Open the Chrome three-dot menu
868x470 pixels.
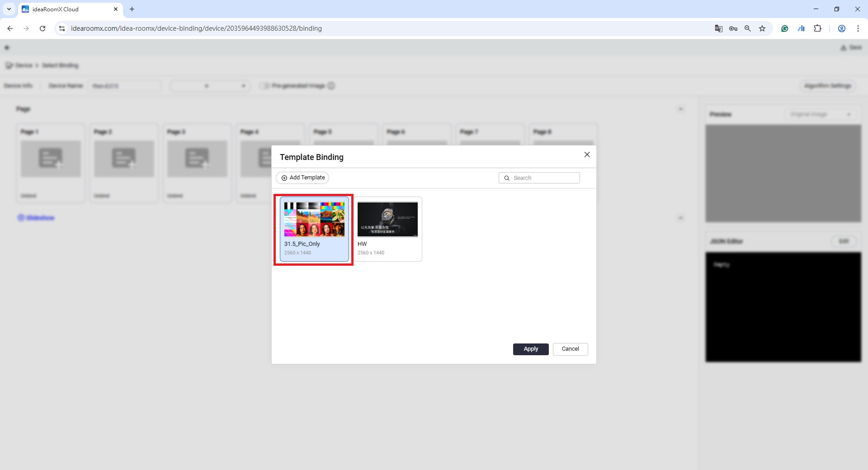pyautogui.click(x=858, y=28)
